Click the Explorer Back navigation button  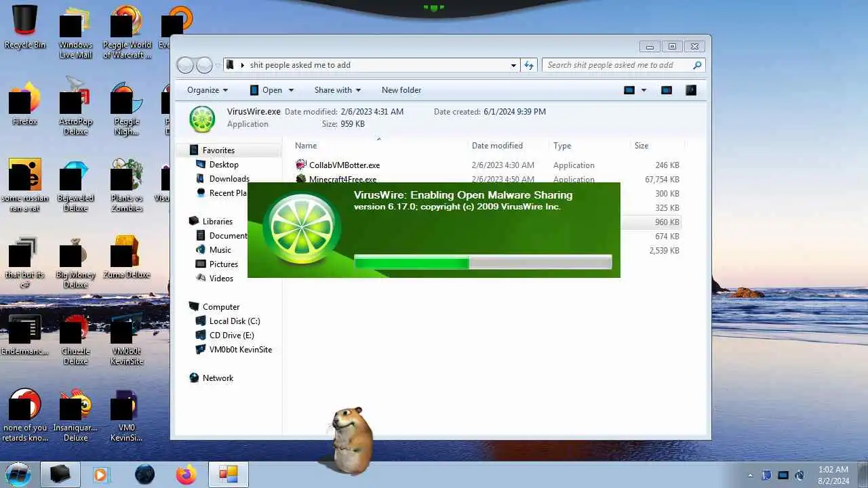click(185, 65)
